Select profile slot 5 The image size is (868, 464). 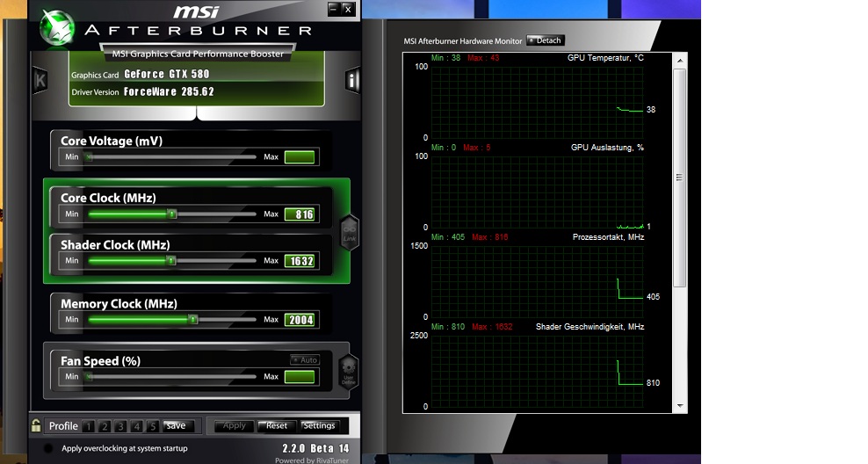[x=153, y=426]
